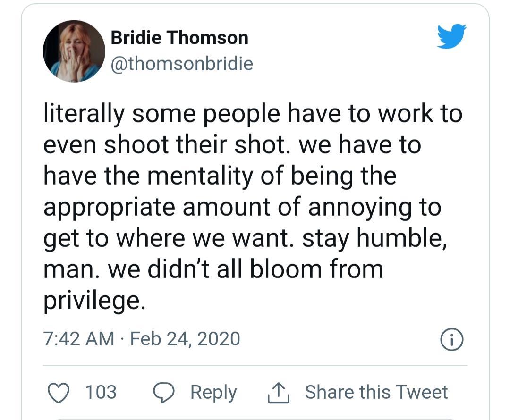This screenshot has width=510, height=420.
Task: Click the phrase 'even shoot their shot.'
Action: pos(167,145)
